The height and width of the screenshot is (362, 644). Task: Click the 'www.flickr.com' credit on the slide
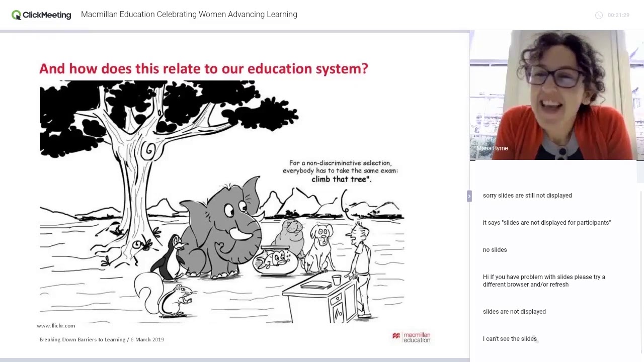tap(56, 326)
